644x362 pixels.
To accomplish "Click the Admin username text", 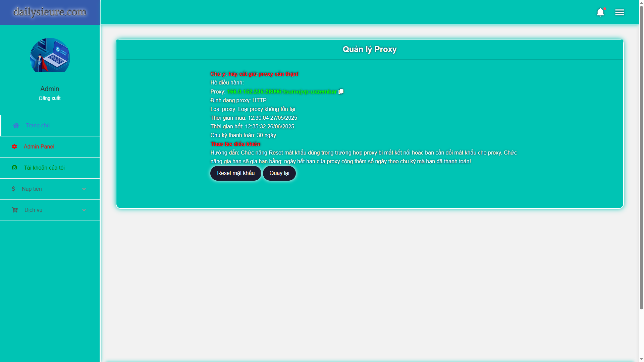I will pos(50,89).
